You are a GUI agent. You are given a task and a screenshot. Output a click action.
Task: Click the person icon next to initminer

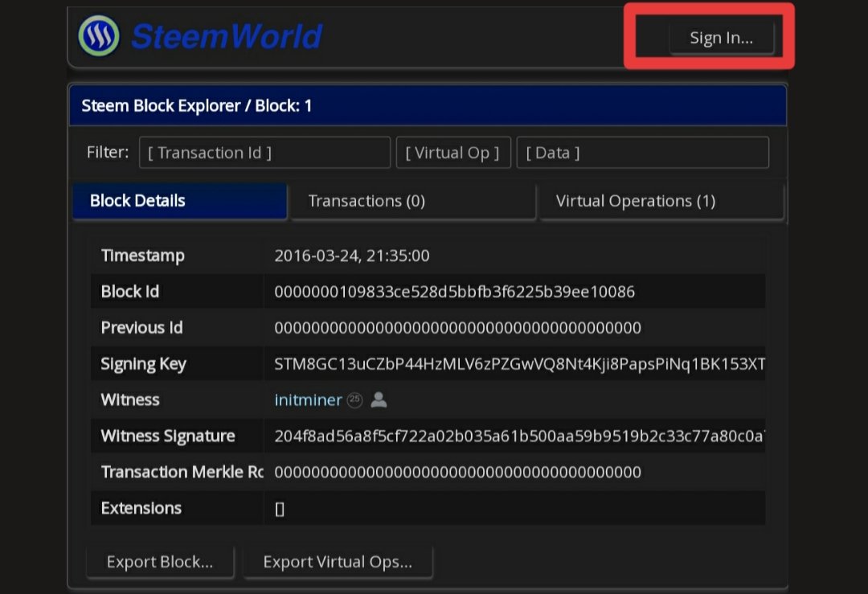coord(379,399)
